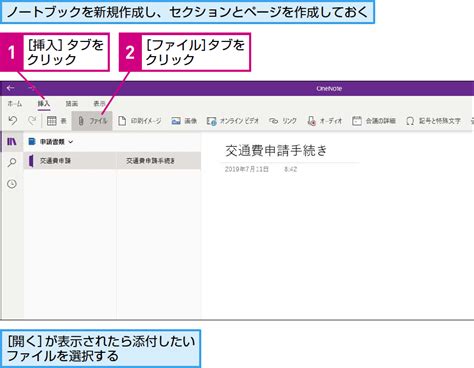This screenshot has width=474, height=368.
Task: Insert a link with リンク button
Action: pyautogui.click(x=283, y=121)
